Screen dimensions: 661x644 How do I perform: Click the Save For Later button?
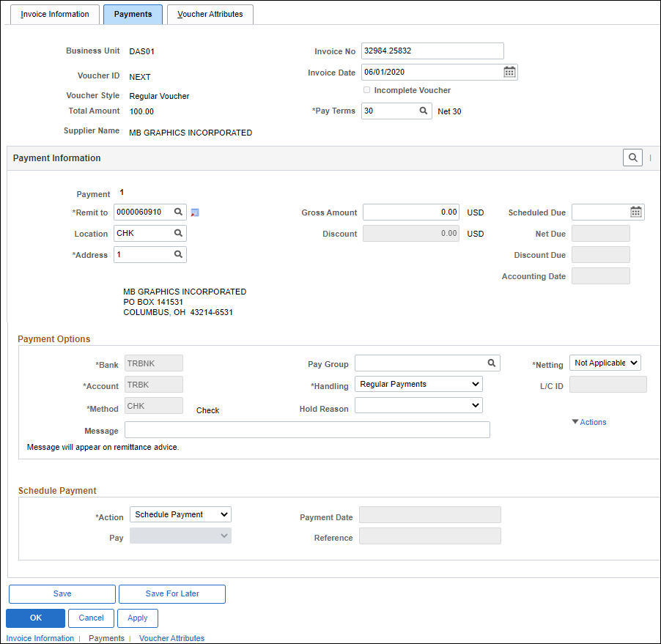(172, 594)
